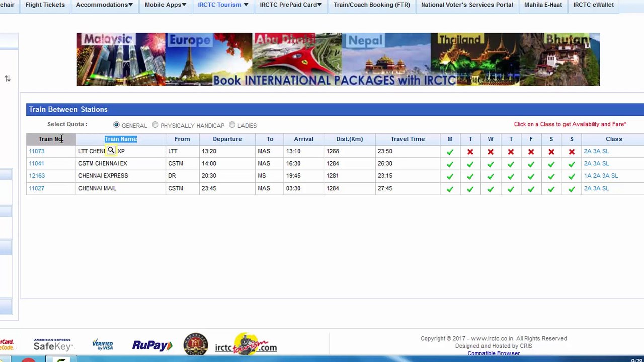Open the Mahila E-Haat menu item

click(x=543, y=5)
